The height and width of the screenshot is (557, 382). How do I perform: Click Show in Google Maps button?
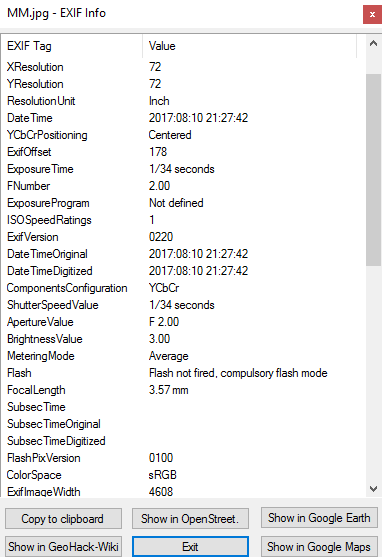pyautogui.click(x=319, y=546)
